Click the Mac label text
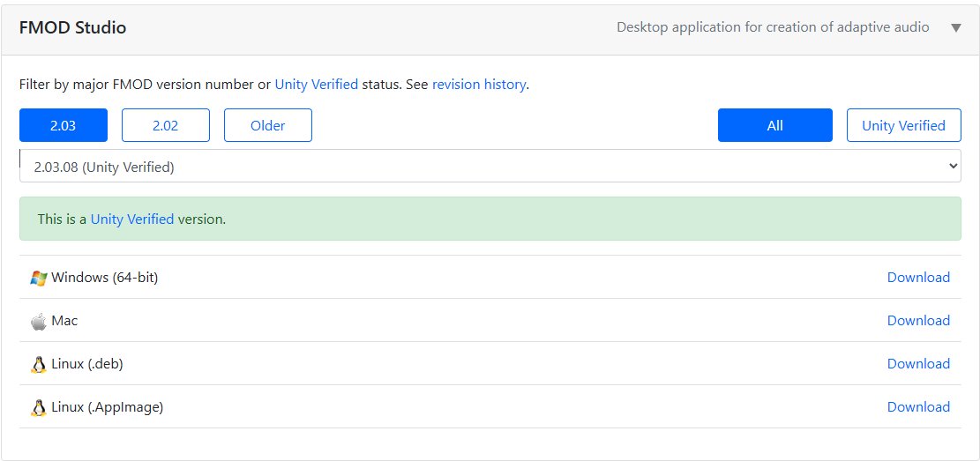 65,321
